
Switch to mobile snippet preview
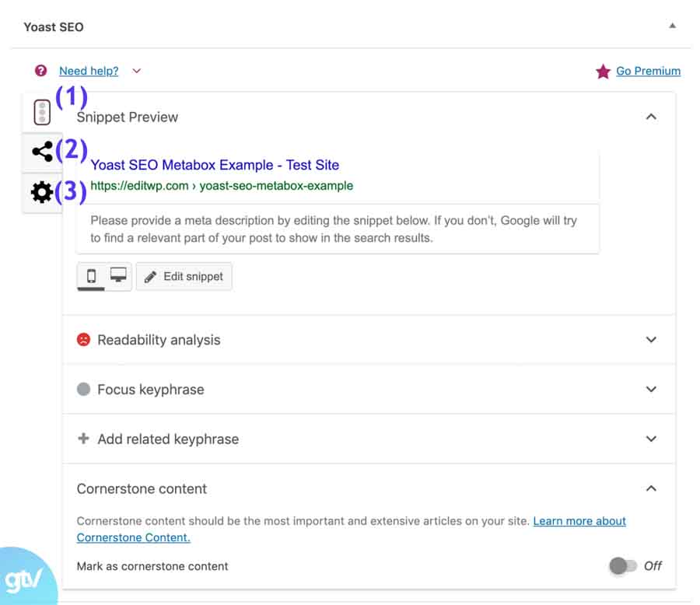click(91, 276)
